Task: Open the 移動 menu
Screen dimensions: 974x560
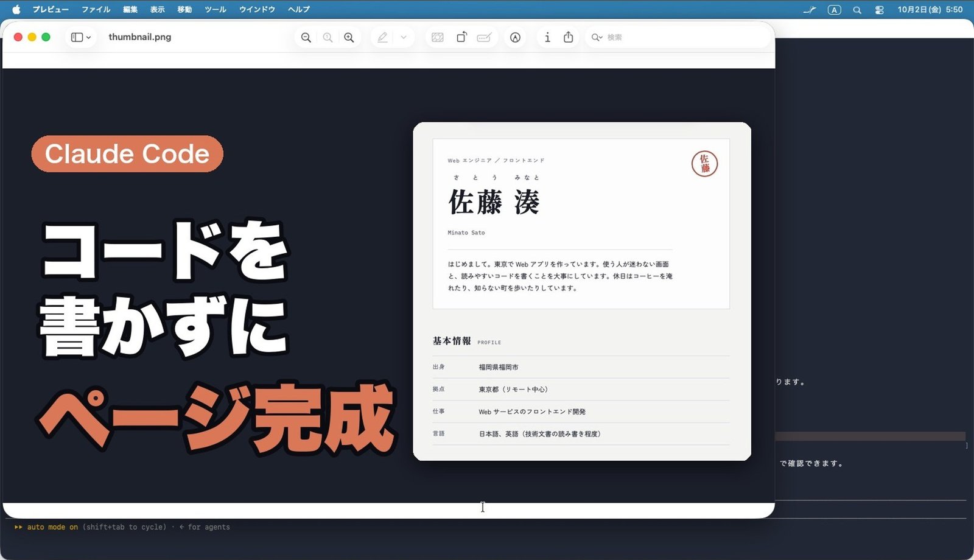Action: pyautogui.click(x=184, y=9)
